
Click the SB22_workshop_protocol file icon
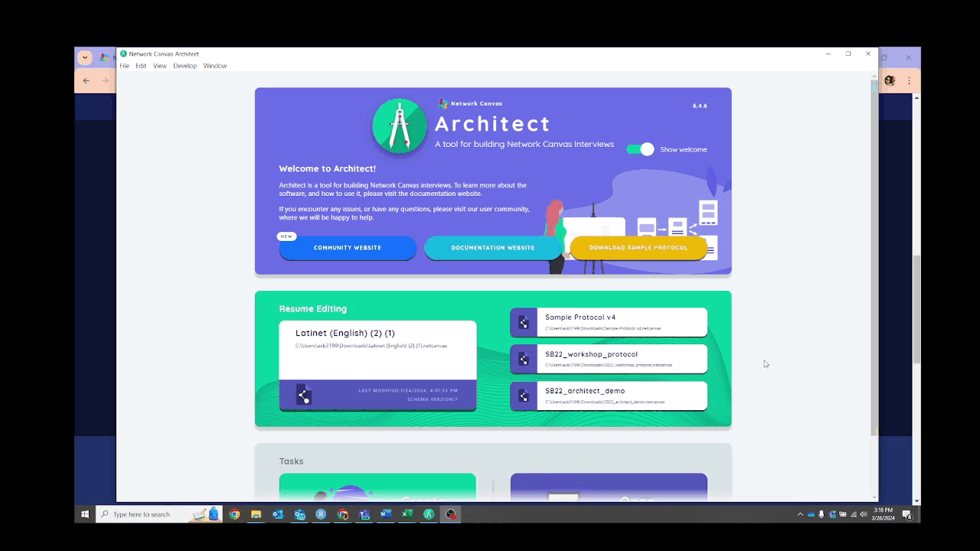tap(524, 359)
